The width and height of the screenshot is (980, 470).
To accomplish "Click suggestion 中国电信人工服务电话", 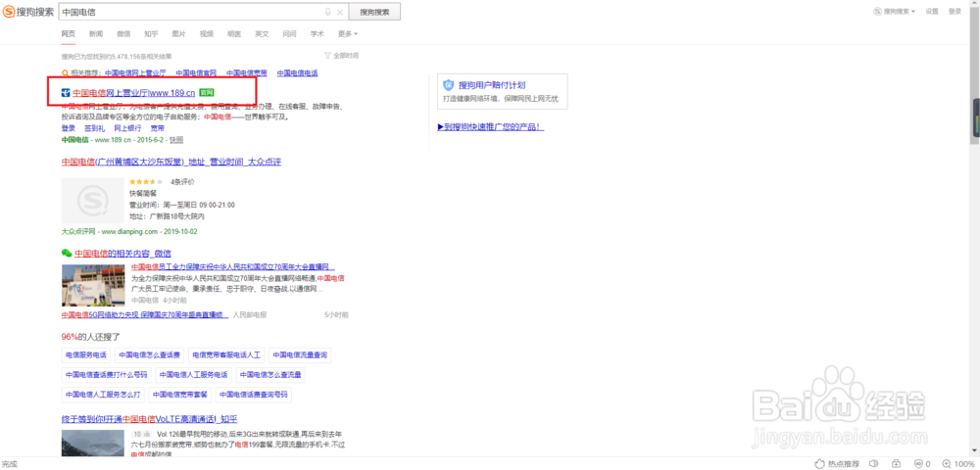I will pyautogui.click(x=193, y=375).
